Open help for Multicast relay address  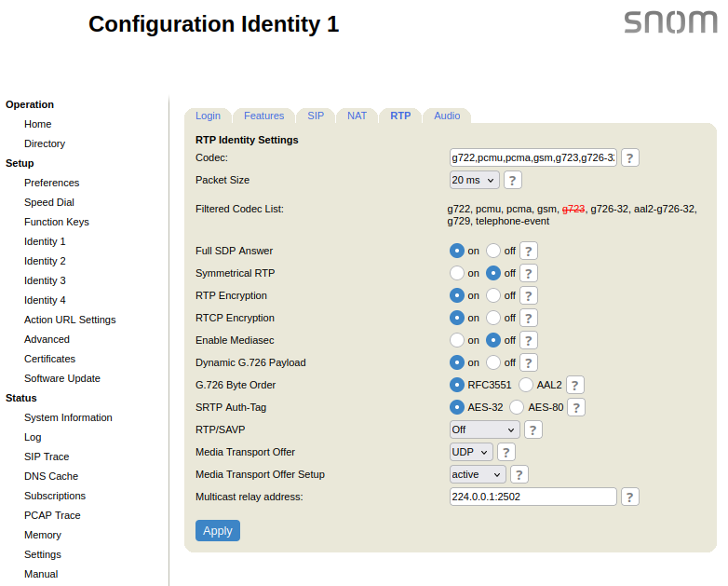click(x=630, y=497)
